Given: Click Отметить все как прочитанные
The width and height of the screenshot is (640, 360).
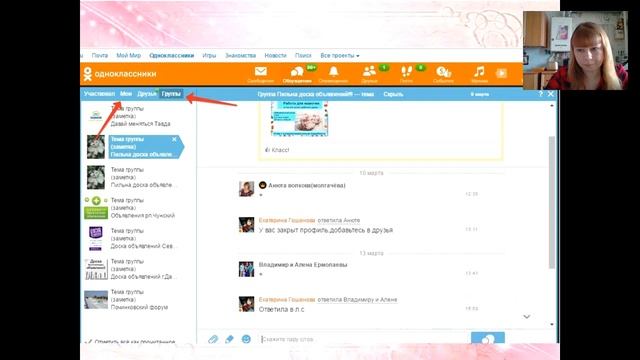Looking at the screenshot, I should (x=131, y=341).
